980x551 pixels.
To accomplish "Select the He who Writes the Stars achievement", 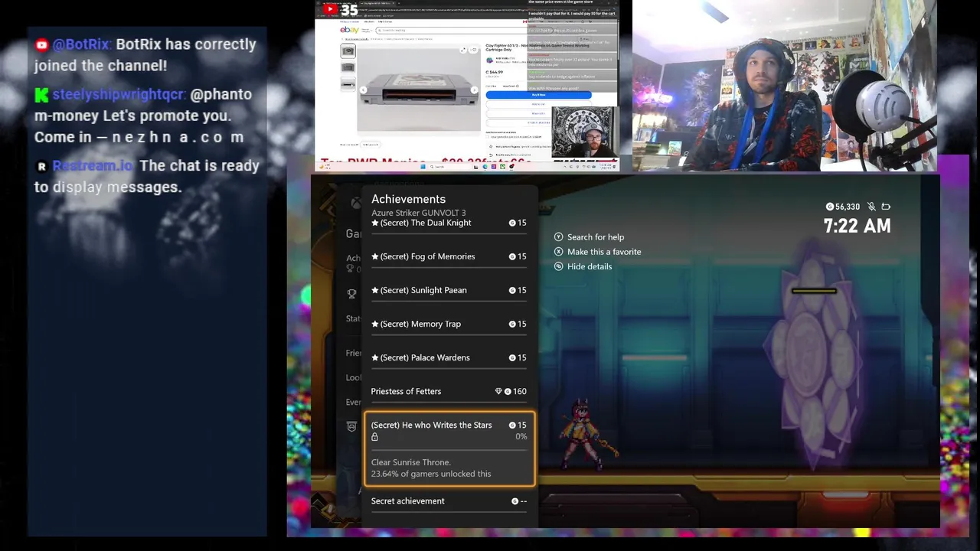I will coord(449,448).
